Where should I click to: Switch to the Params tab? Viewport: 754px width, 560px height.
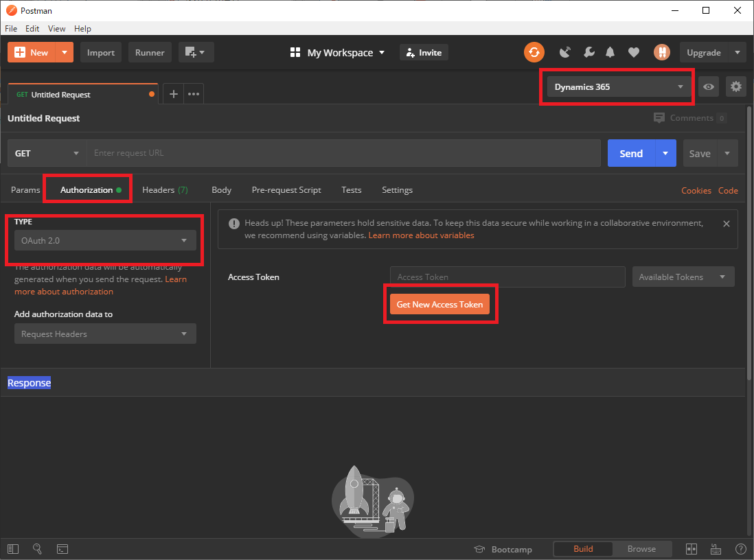pyautogui.click(x=25, y=190)
